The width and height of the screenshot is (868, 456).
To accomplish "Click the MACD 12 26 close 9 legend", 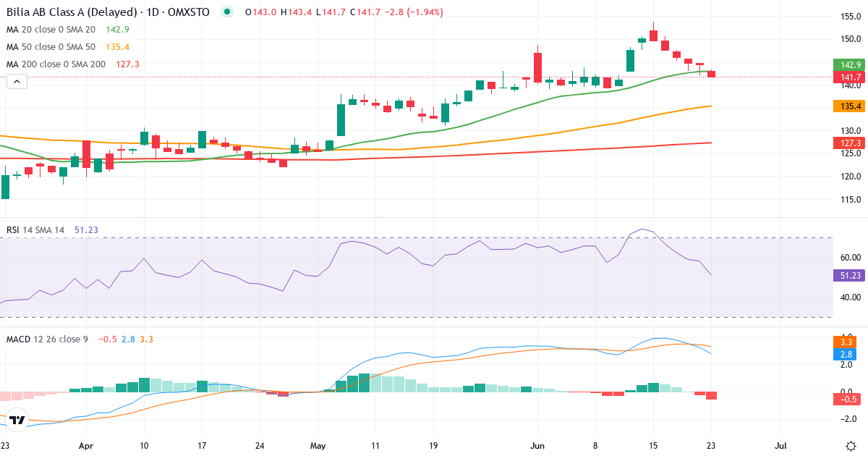I will tap(47, 339).
